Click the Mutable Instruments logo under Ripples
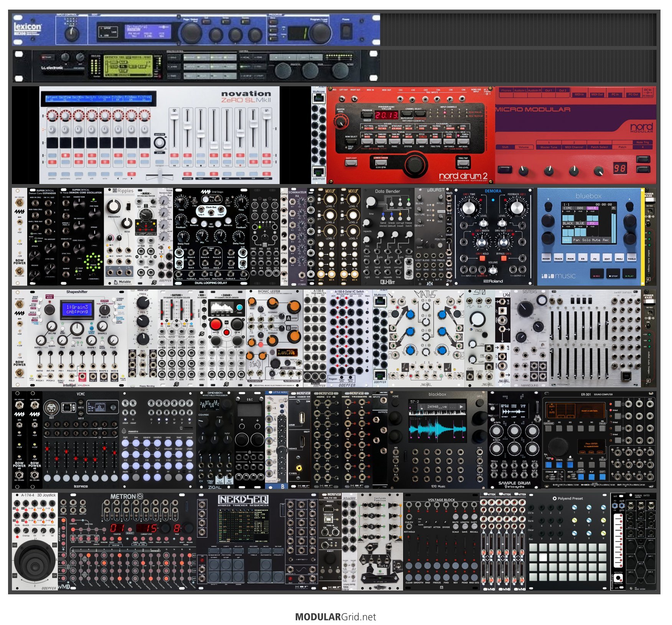The width and height of the screenshot is (672, 625). [x=123, y=282]
